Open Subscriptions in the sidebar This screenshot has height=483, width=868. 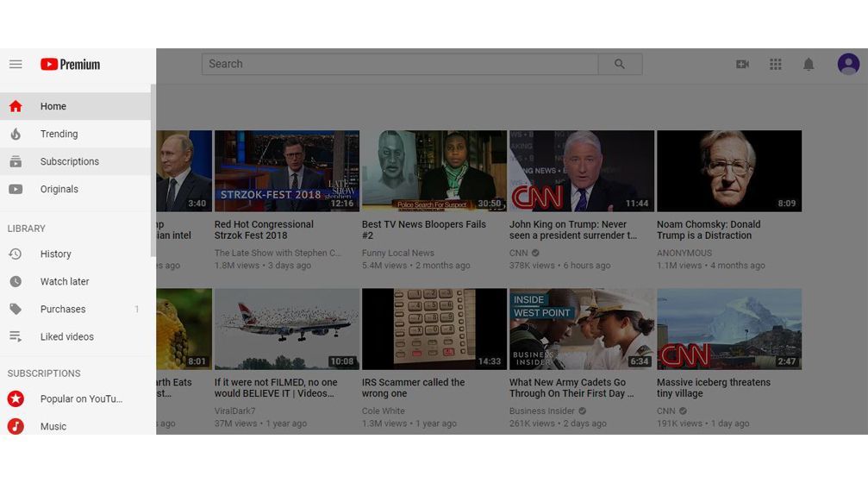[75, 162]
